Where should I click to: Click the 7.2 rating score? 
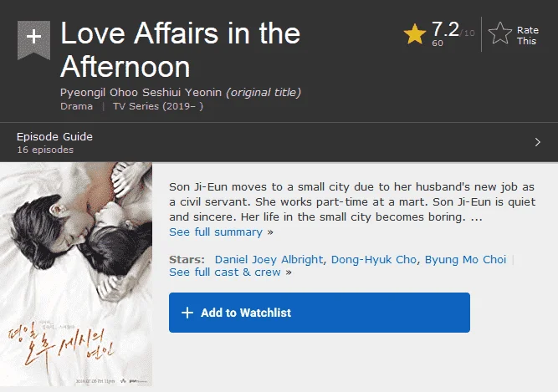(x=445, y=29)
